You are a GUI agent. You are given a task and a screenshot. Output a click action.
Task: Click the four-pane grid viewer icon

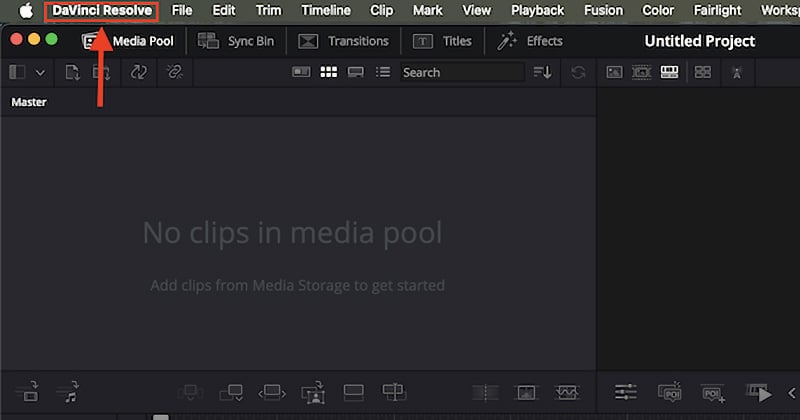[x=703, y=72]
